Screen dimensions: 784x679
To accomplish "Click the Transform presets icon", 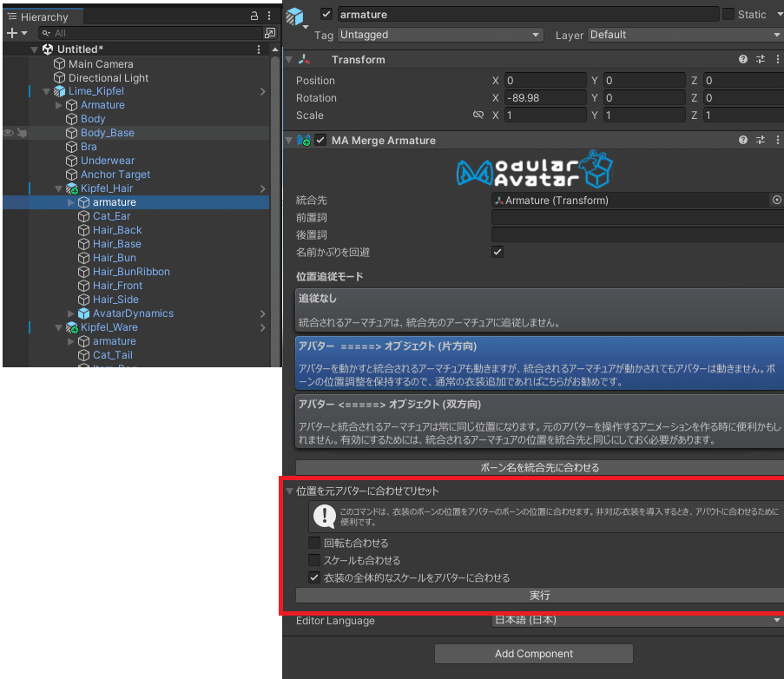I will point(759,59).
